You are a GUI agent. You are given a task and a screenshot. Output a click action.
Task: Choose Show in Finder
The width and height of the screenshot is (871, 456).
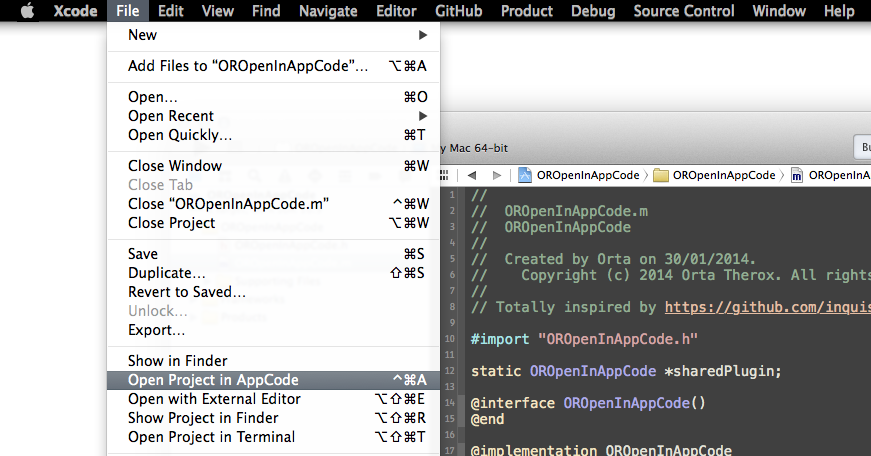click(x=273, y=361)
